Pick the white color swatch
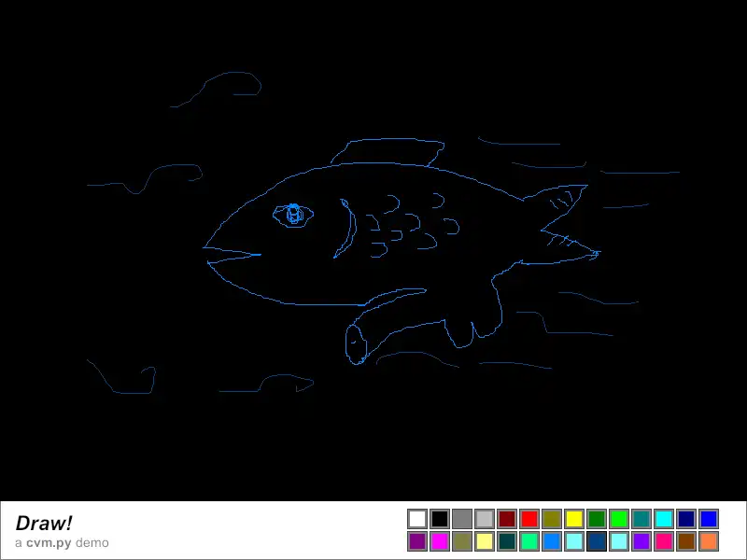The height and width of the screenshot is (560, 747). tap(417, 519)
